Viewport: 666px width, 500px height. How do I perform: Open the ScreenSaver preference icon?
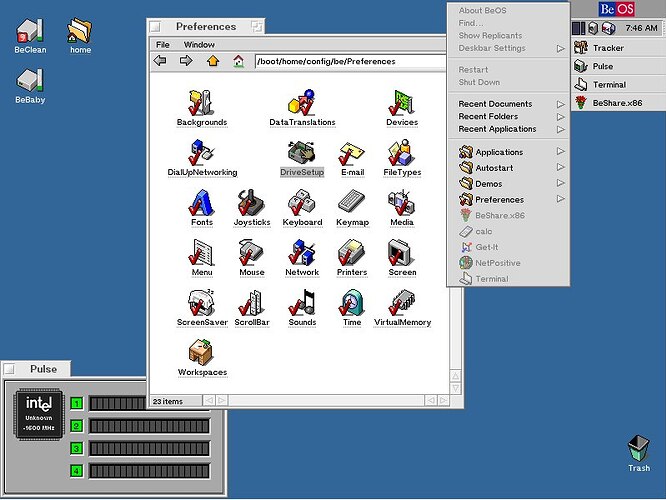201,303
